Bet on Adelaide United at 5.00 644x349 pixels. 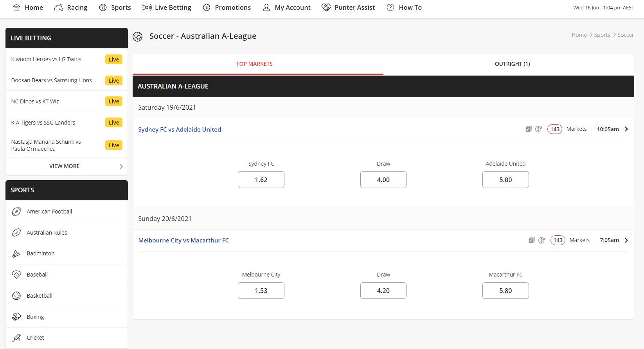pyautogui.click(x=505, y=180)
